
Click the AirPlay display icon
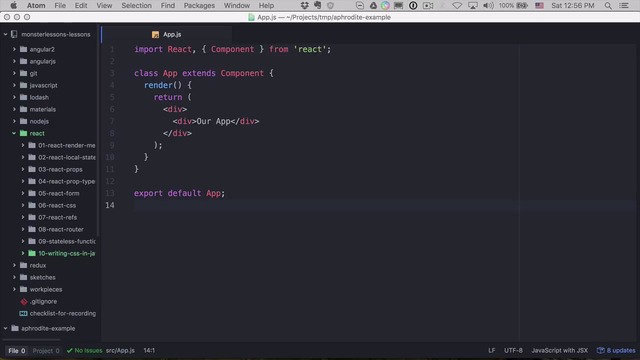[x=473, y=5]
